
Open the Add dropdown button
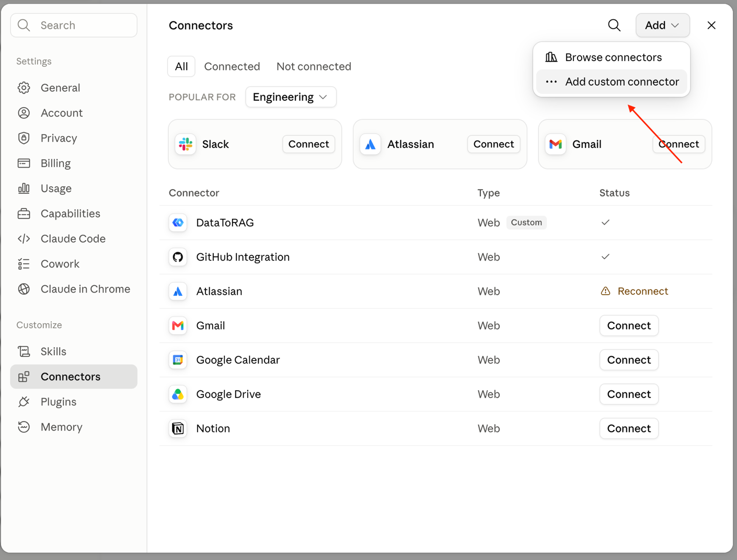[662, 25]
